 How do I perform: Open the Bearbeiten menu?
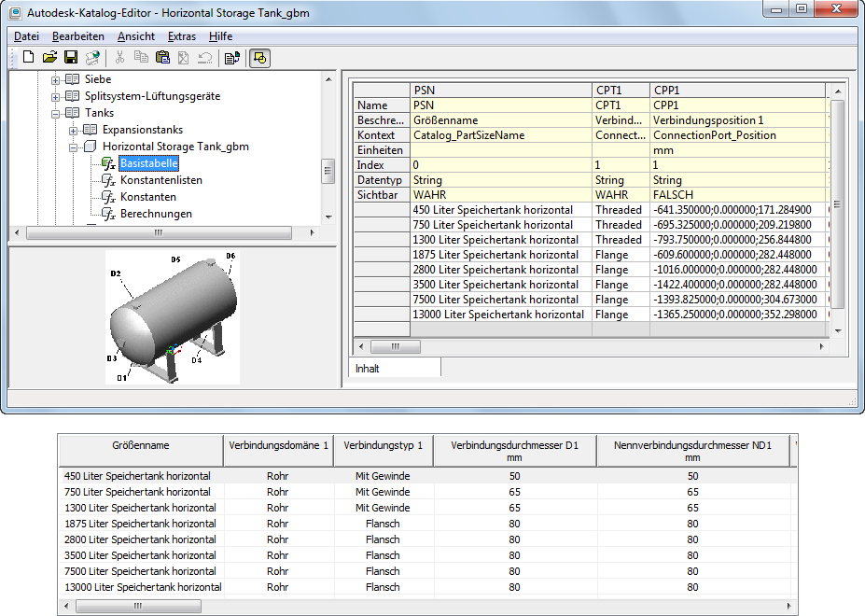click(78, 36)
